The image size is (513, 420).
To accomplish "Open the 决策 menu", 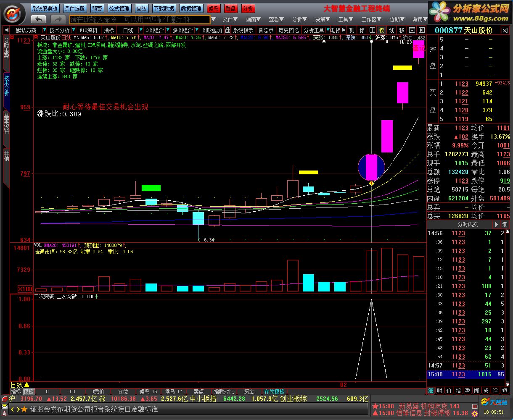I will point(323,19).
